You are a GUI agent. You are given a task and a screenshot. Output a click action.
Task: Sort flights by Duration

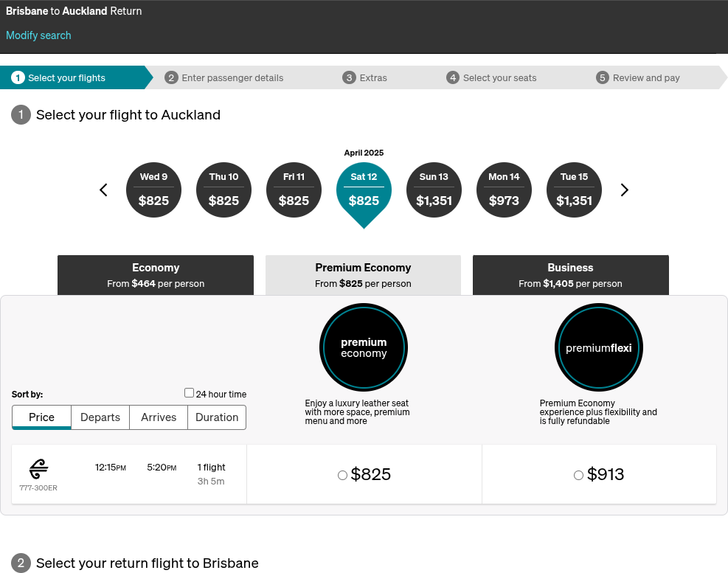coord(217,417)
